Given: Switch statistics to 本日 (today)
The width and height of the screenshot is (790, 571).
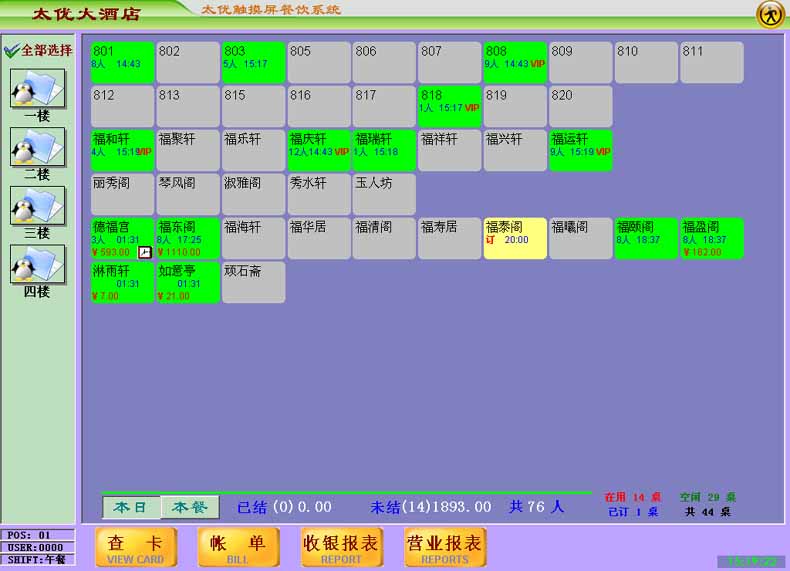Looking at the screenshot, I should 131,507.
